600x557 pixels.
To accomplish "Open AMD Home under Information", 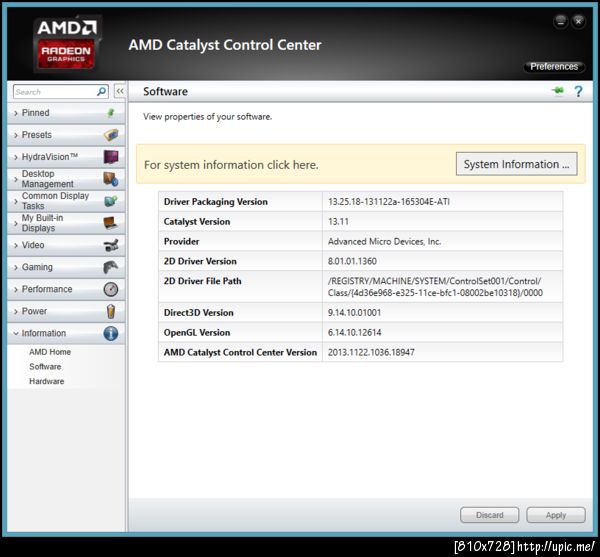I will pyautogui.click(x=50, y=352).
